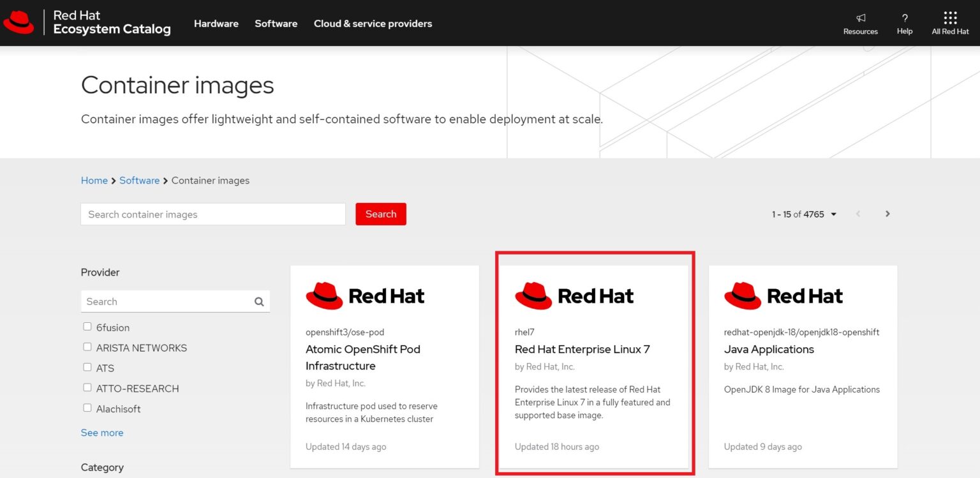Click the container images search field
This screenshot has width=980, height=478.
coord(212,214)
